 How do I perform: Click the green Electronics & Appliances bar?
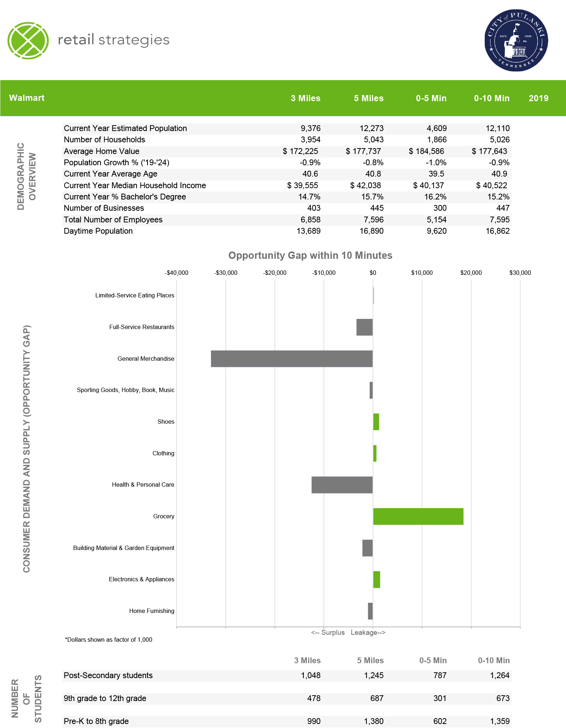[377, 579]
